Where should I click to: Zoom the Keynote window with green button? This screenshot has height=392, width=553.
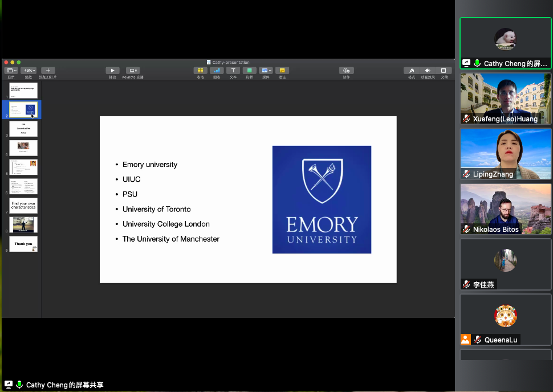[19, 63]
